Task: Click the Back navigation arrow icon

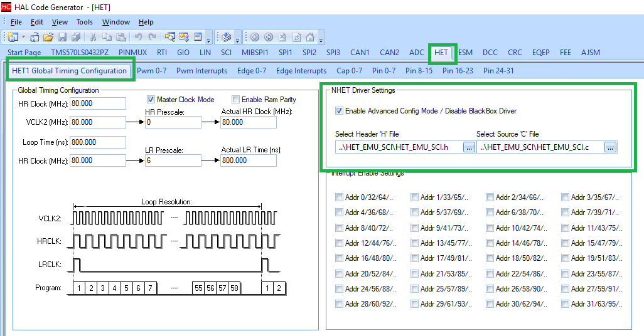Action: click(255, 38)
